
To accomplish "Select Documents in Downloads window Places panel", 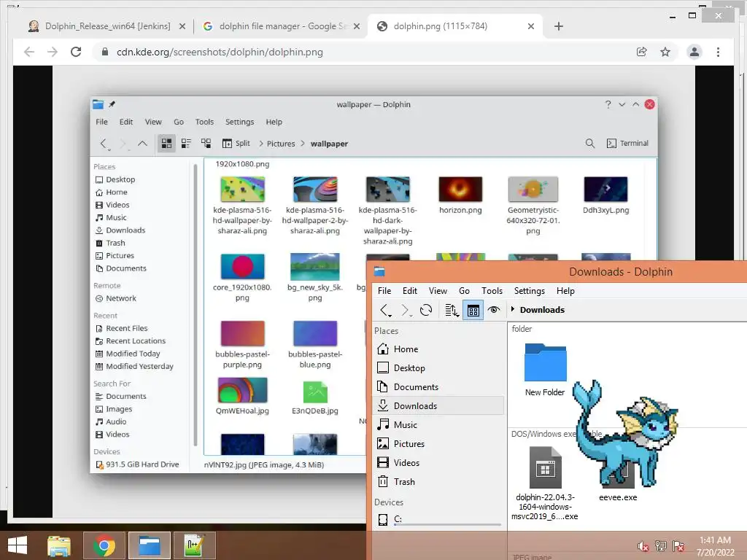I will 438,387.
